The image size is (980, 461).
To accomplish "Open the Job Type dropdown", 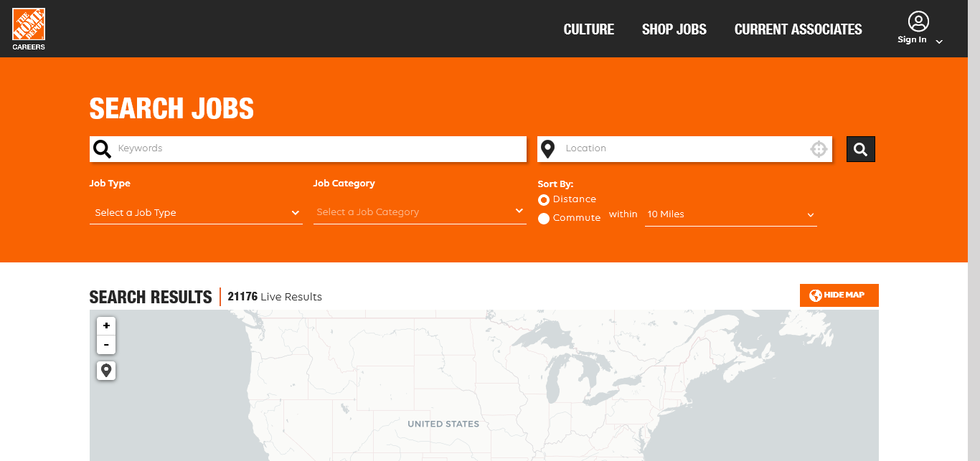I will [196, 213].
